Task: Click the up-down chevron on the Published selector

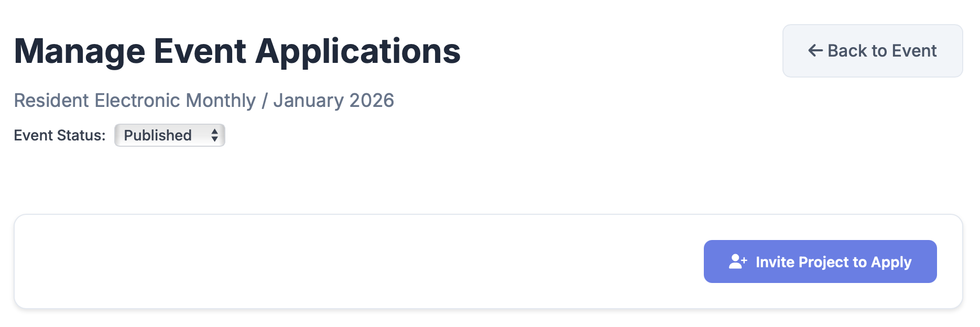Action: point(214,135)
